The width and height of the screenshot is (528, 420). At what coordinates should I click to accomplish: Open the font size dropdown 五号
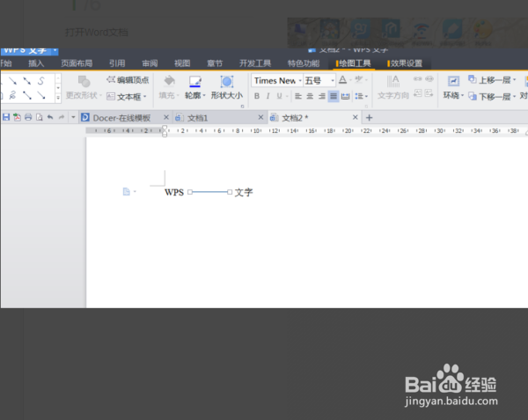click(333, 80)
